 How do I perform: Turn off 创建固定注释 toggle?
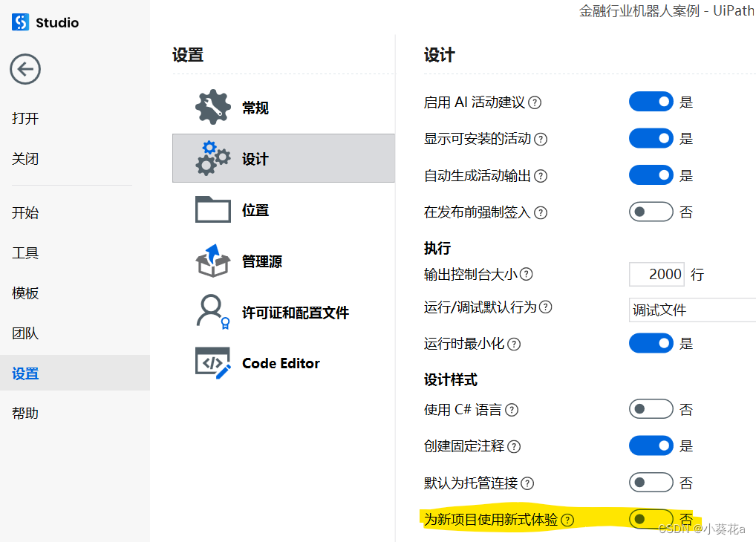(651, 445)
